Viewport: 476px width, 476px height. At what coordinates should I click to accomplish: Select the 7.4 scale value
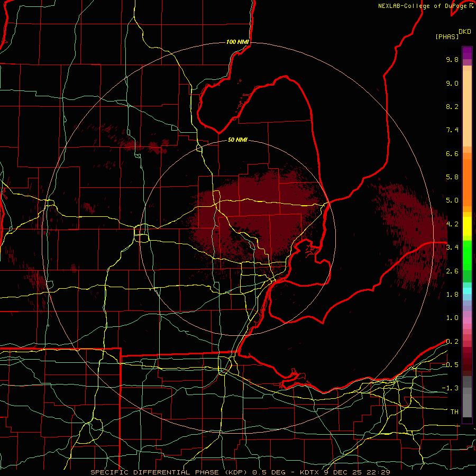coord(452,130)
